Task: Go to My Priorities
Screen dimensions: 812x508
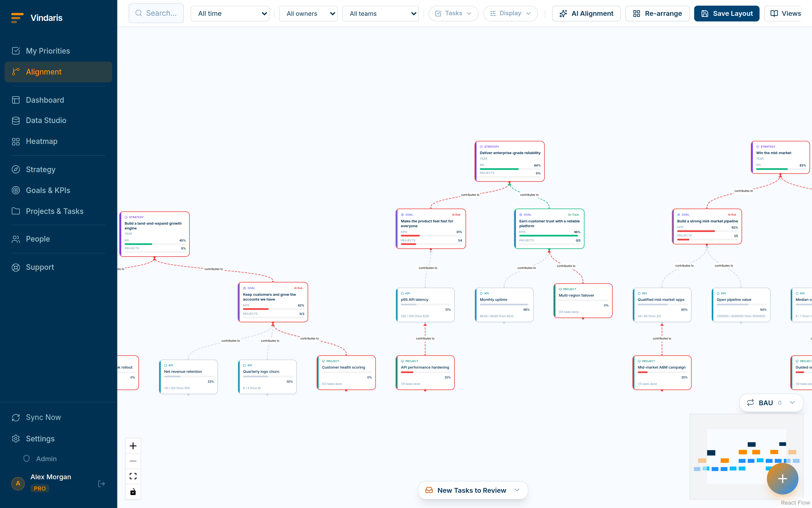Action: [x=58, y=51]
